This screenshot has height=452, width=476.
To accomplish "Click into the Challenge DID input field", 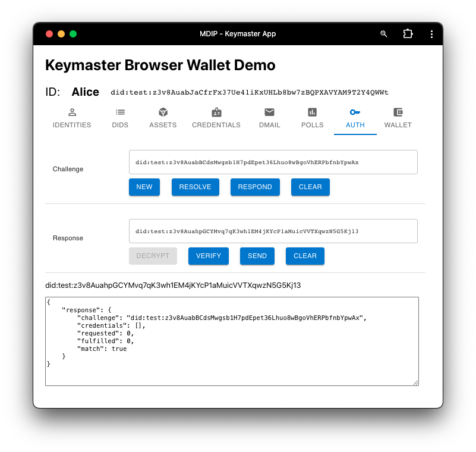I will [x=273, y=162].
